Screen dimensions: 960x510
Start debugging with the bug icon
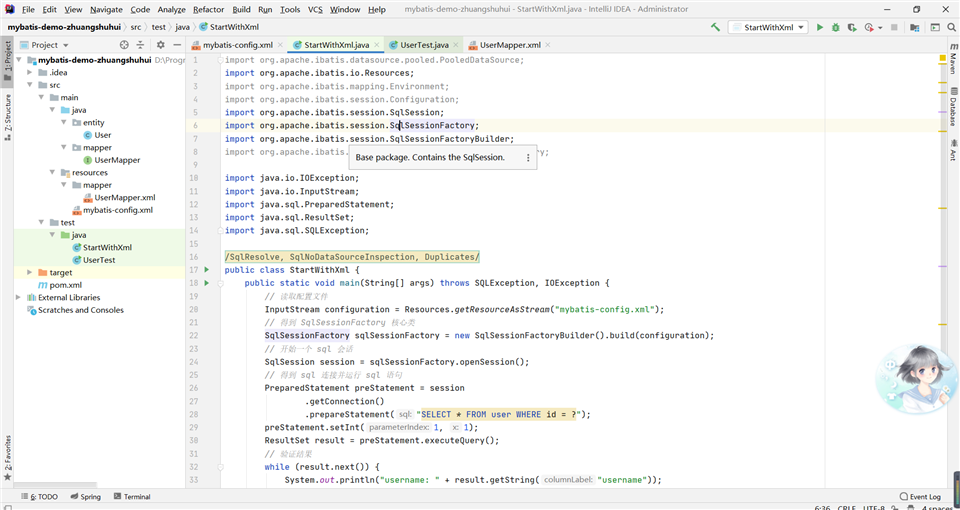836,27
